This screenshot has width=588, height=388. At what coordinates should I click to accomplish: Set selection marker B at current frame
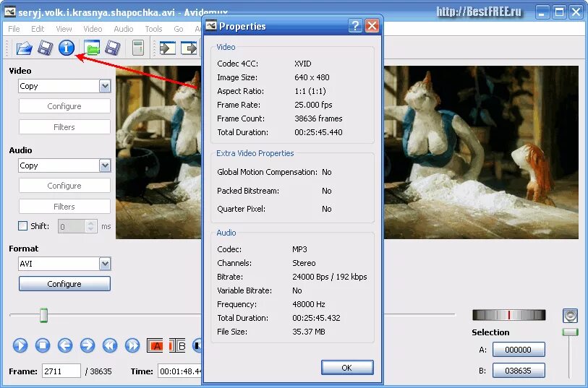177,345
